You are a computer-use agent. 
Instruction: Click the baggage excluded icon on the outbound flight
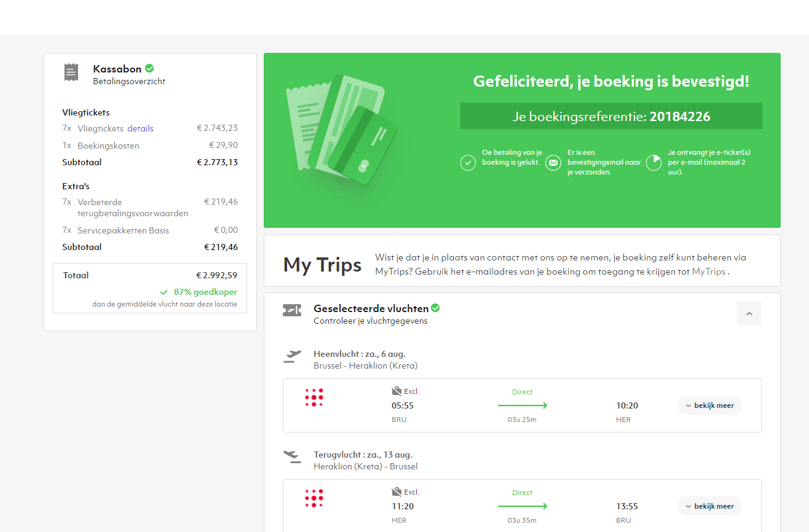tap(397, 391)
